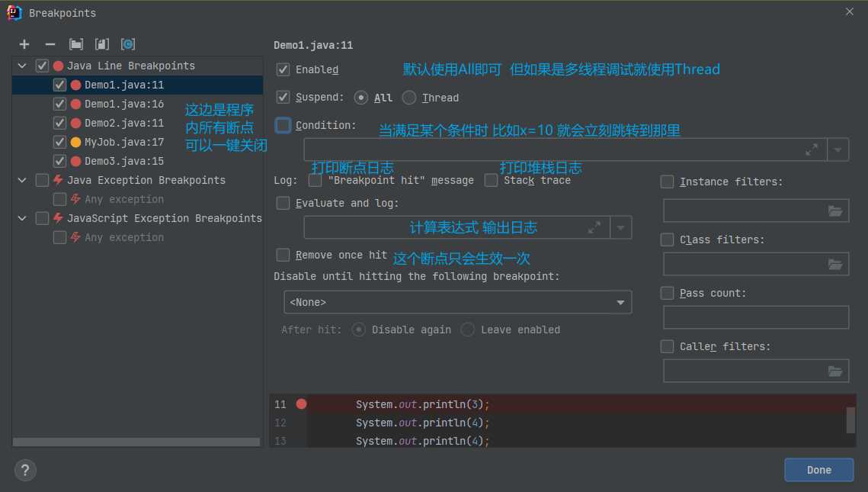
Task: Uncheck the Demo2.java:11 breakpoint checkbox
Action: click(x=59, y=123)
